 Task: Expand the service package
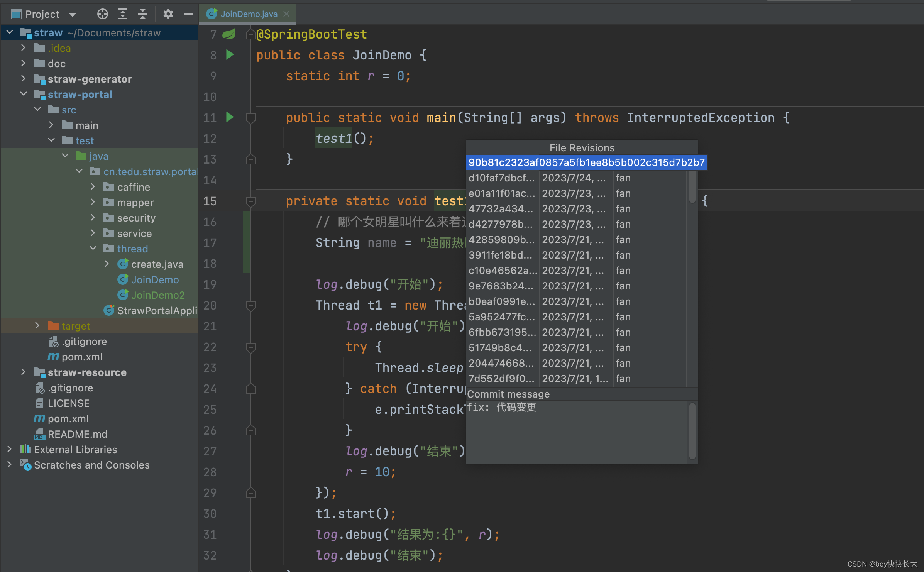93,233
